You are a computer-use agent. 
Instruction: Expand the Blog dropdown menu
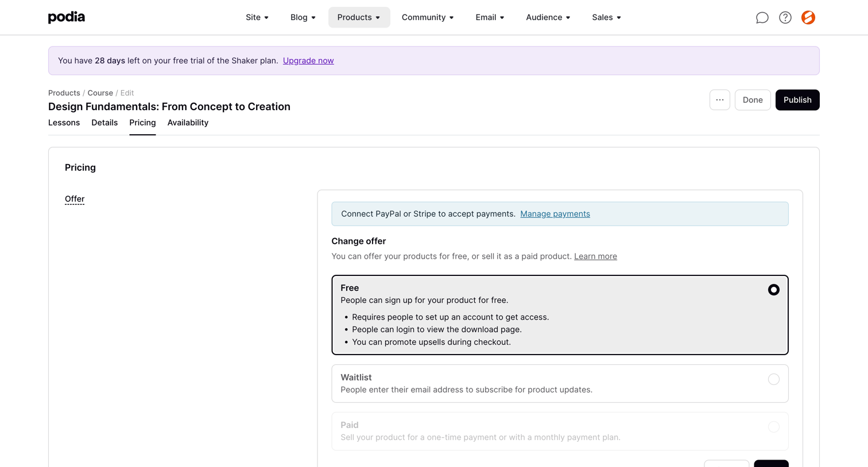(303, 17)
